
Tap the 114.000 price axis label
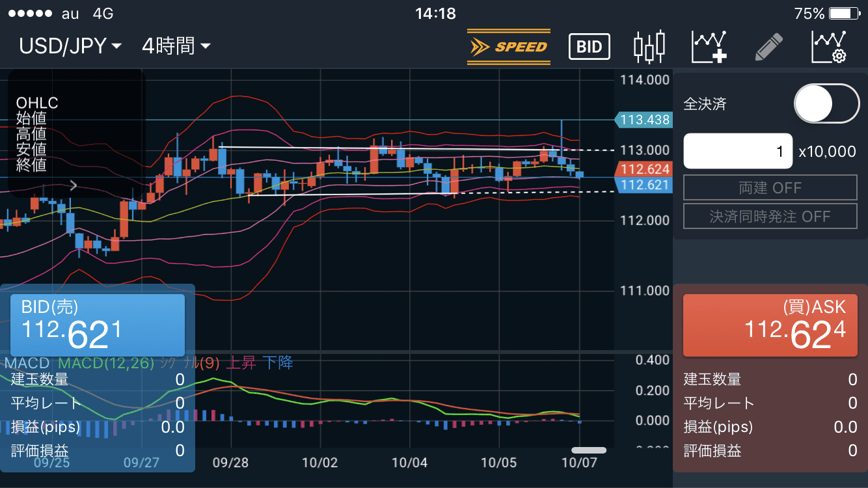click(x=645, y=80)
